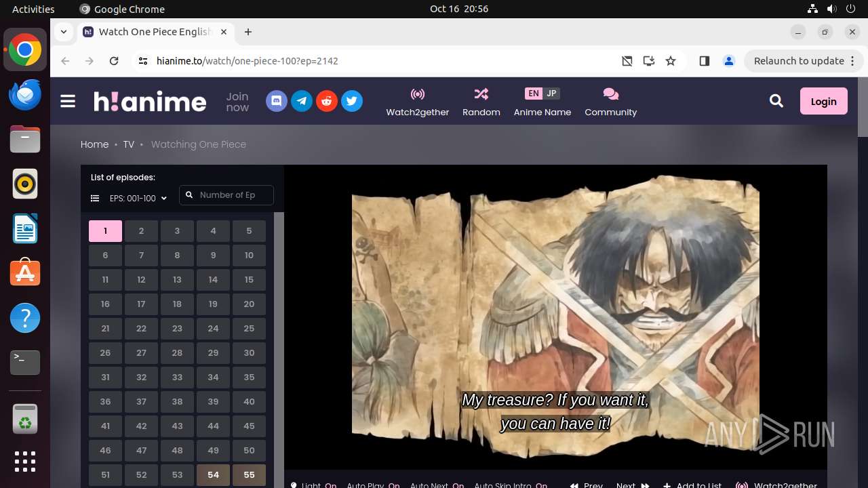Open the Chrome profile avatar

(729, 61)
